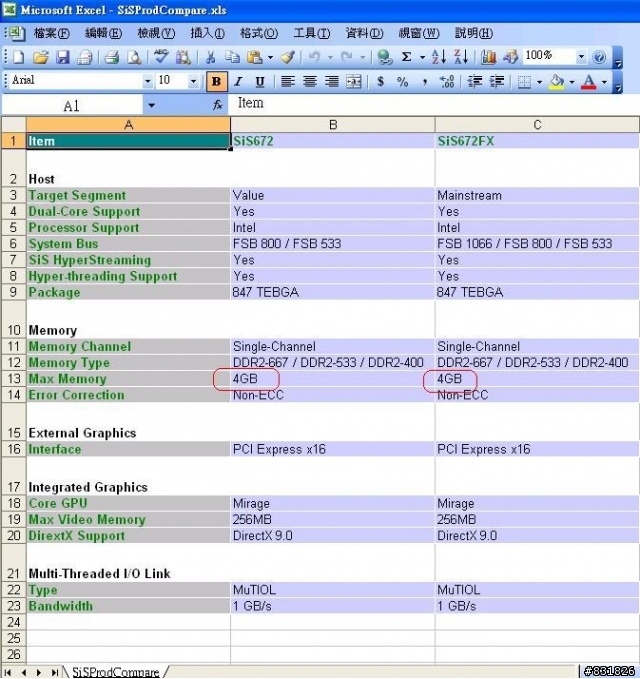The height and width of the screenshot is (679, 640).
Task: Click the formula bar showing Item
Action: click(x=434, y=104)
